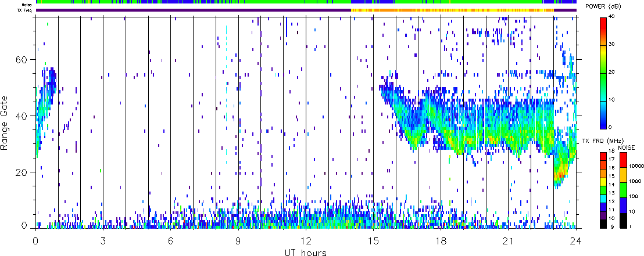The width and height of the screenshot is (644, 256).
Task: Click x-axis tick label 24
Action: click(x=576, y=240)
